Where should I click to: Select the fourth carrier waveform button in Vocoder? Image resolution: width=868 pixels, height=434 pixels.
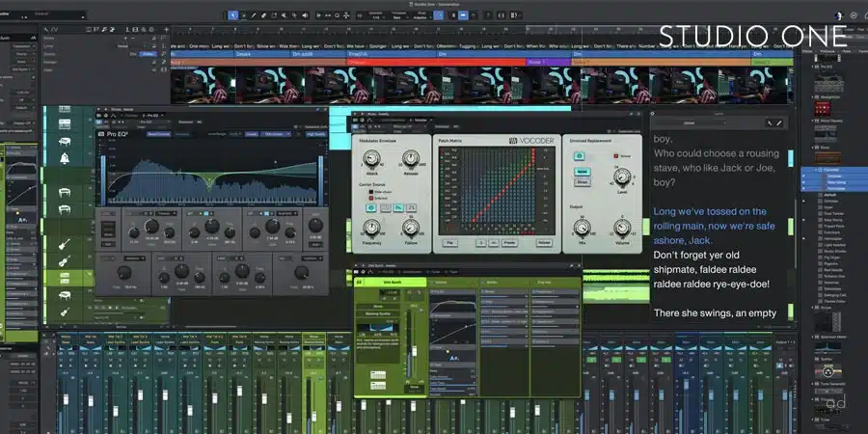[411, 208]
